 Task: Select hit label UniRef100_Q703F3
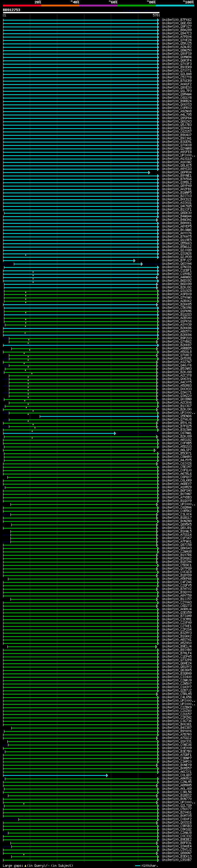[x=177, y=64]
